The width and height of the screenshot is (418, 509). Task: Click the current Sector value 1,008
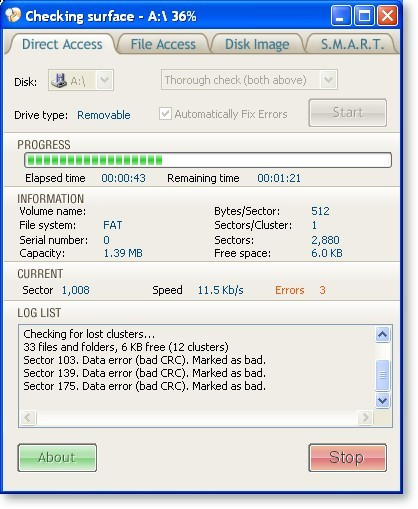click(76, 290)
